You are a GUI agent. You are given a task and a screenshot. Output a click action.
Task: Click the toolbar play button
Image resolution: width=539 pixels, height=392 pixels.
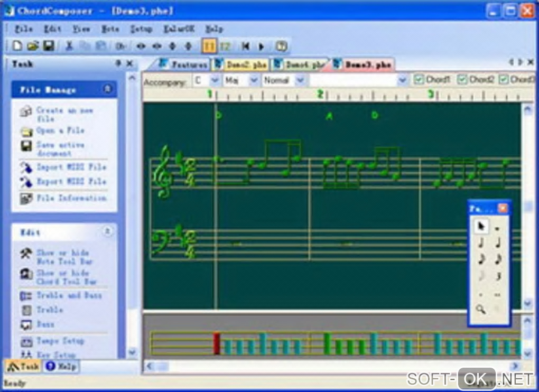(x=261, y=46)
